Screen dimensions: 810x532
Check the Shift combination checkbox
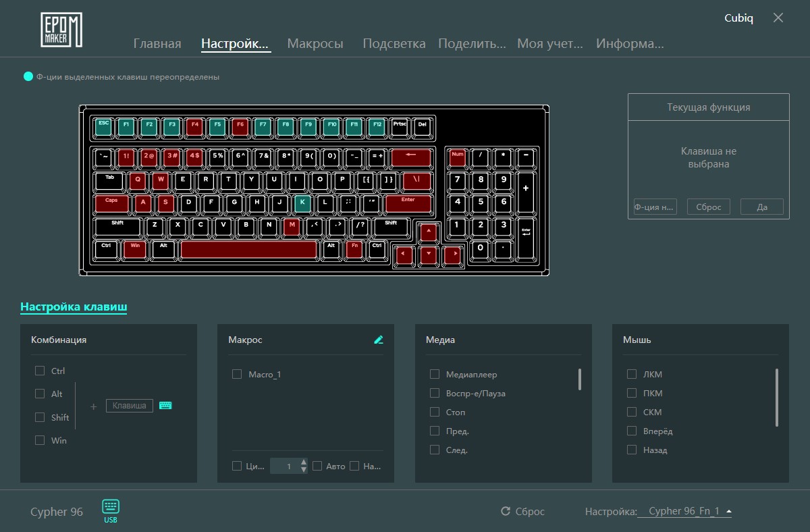40,417
